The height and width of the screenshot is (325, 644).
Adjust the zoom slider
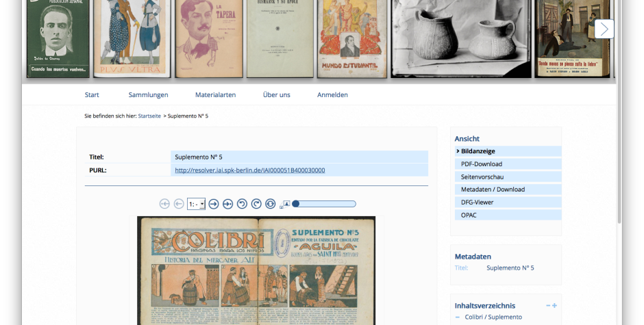click(324, 204)
